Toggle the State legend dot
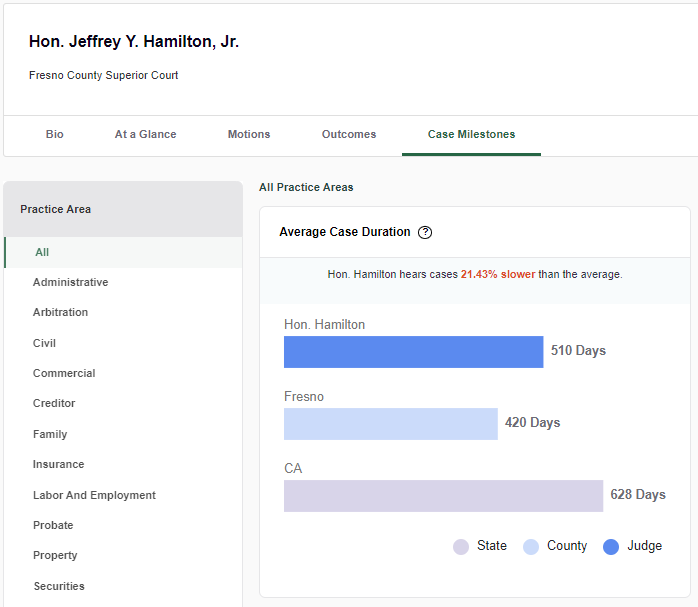 click(x=461, y=547)
